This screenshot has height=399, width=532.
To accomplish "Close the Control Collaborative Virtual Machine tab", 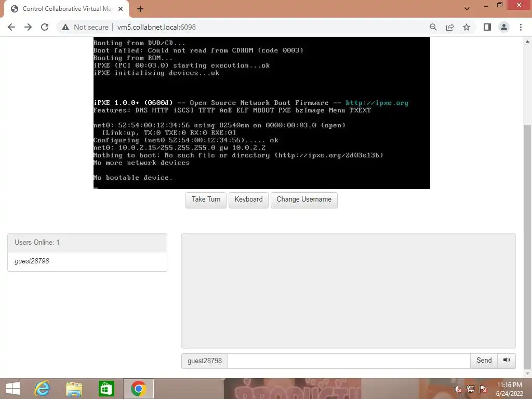I will (121, 9).
